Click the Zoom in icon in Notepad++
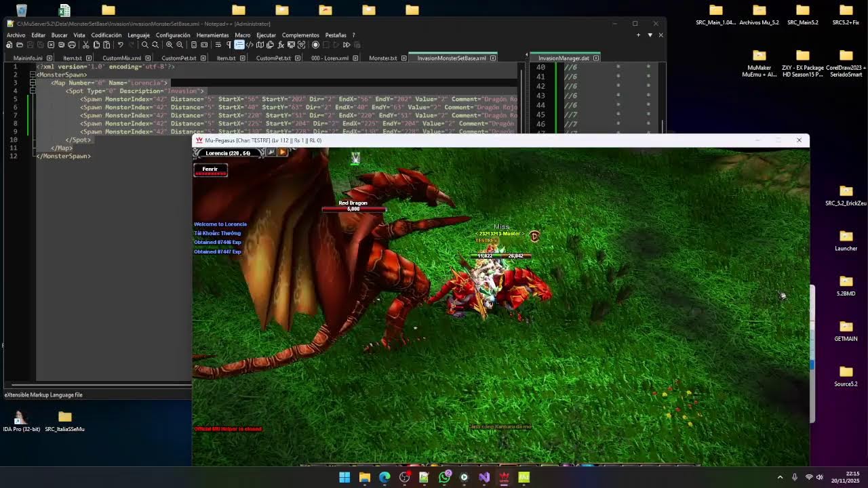868x488 pixels. 170,45
